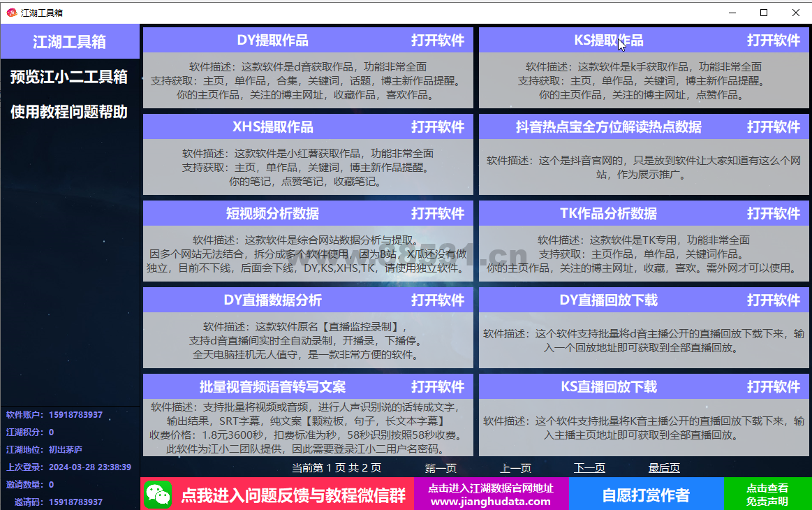Click the 邀请数量 value
This screenshot has width=812, height=510.
[51, 485]
